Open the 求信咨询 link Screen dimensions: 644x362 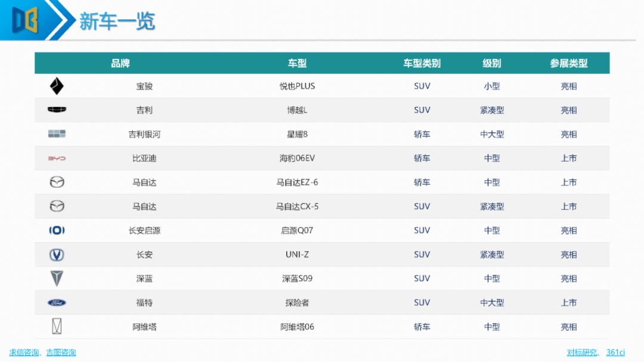pyautogui.click(x=24, y=352)
